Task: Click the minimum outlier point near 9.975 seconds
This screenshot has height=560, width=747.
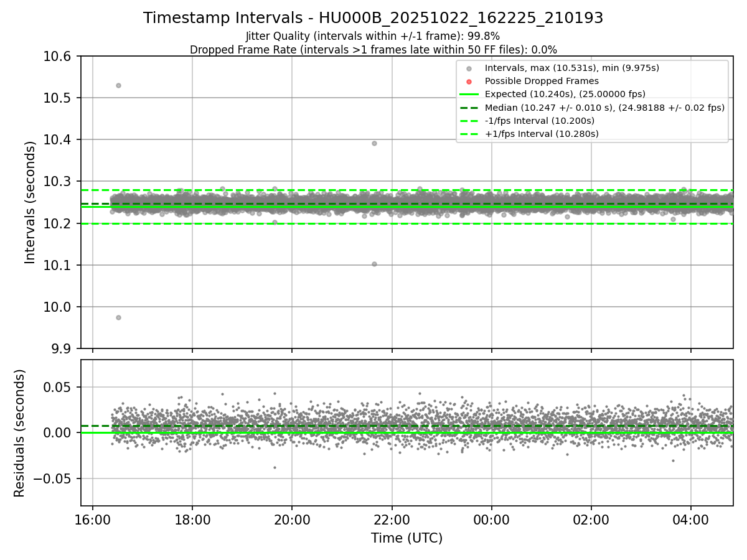Action: [118, 317]
